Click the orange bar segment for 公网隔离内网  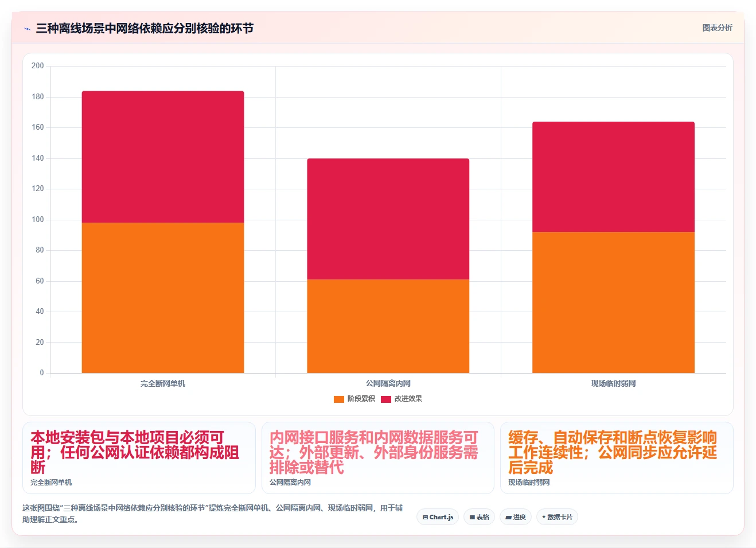click(388, 326)
